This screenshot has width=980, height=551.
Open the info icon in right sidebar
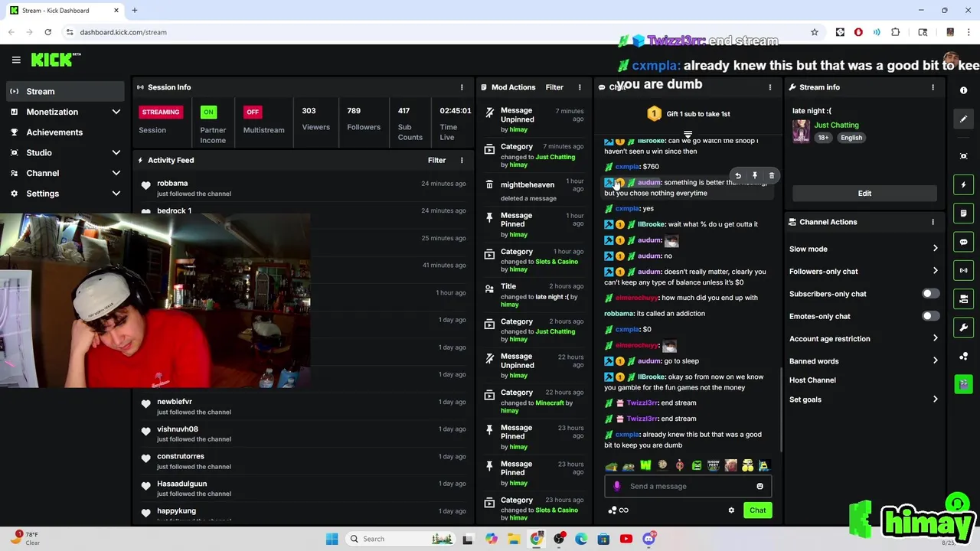pyautogui.click(x=963, y=90)
